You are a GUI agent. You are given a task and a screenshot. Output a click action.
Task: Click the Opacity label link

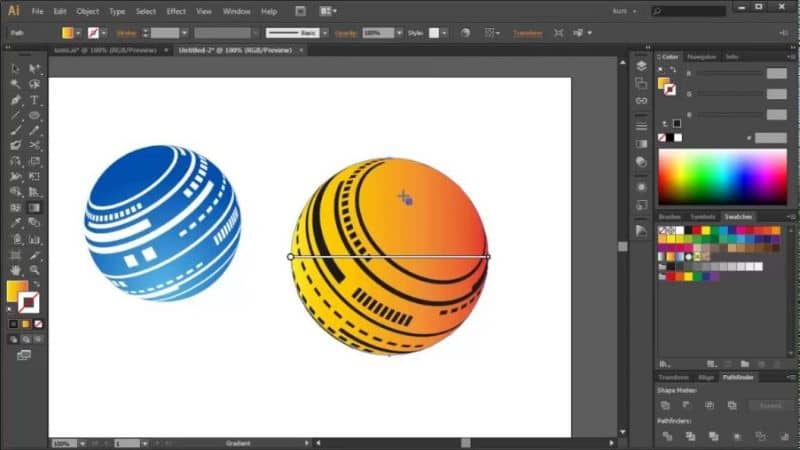[345, 33]
